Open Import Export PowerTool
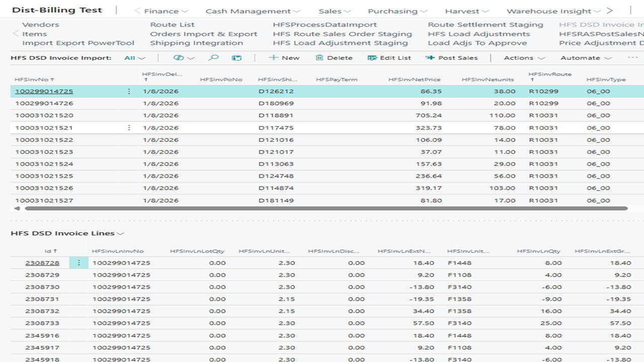644x362 pixels. (78, 43)
